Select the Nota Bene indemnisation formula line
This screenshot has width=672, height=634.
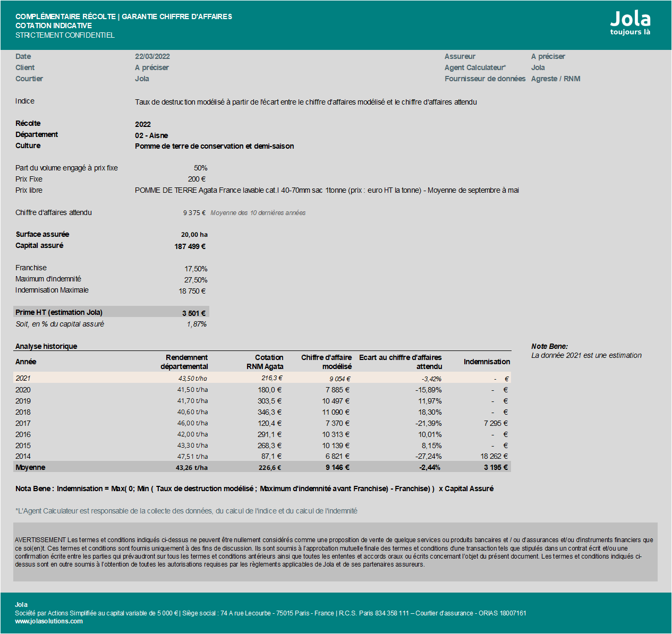tap(254, 489)
